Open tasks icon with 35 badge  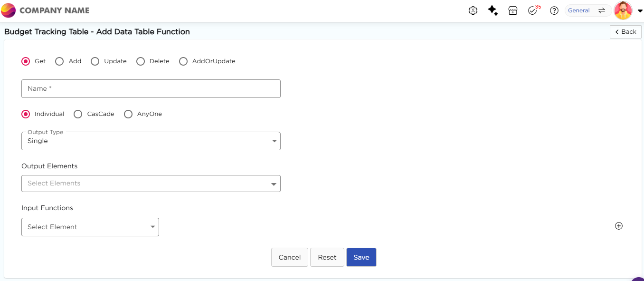(532, 10)
